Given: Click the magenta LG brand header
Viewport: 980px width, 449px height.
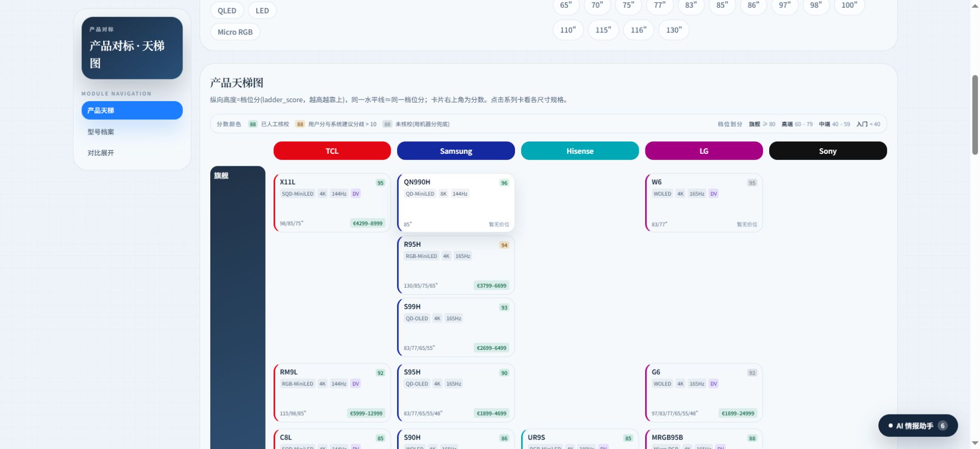Looking at the screenshot, I should 704,151.
